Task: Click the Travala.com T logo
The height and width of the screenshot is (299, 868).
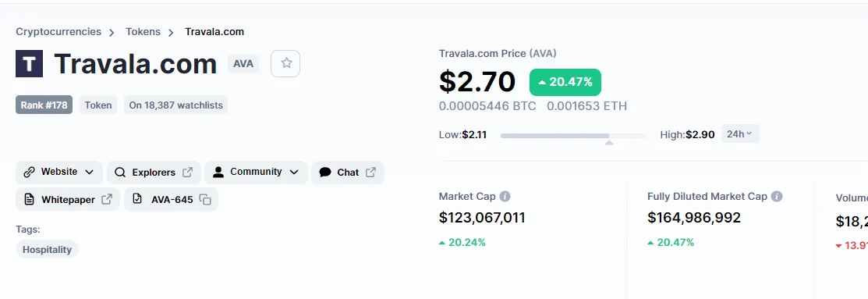Action: pos(30,64)
